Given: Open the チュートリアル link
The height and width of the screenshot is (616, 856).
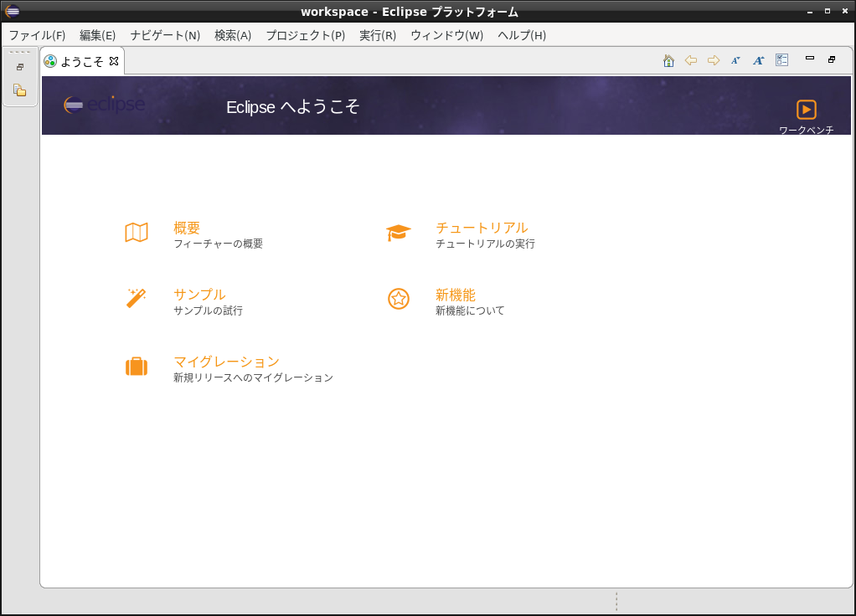Looking at the screenshot, I should pyautogui.click(x=482, y=228).
